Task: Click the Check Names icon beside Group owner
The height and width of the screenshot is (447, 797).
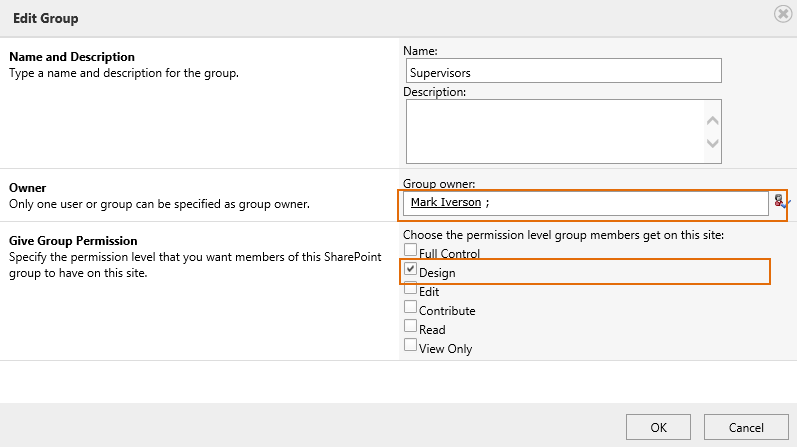Action: [779, 202]
